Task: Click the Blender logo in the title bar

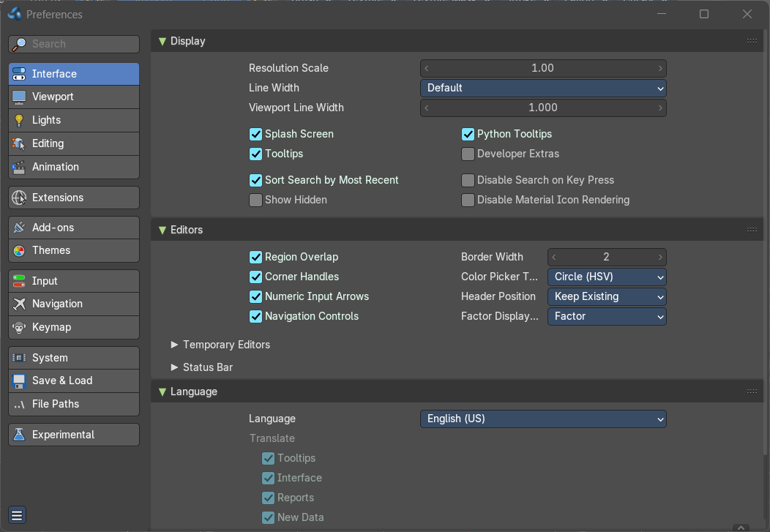Action: coord(15,14)
